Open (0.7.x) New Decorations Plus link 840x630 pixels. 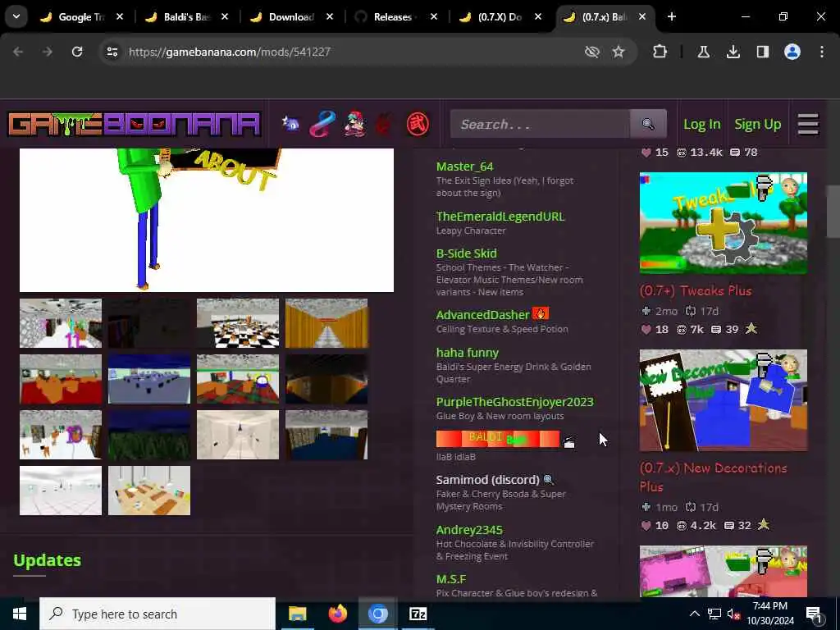pyautogui.click(x=713, y=477)
